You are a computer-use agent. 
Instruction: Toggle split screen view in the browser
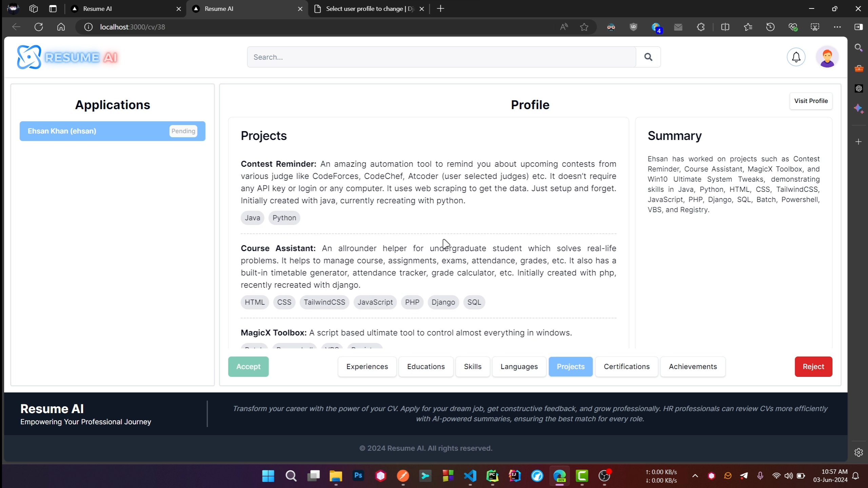coord(725,27)
